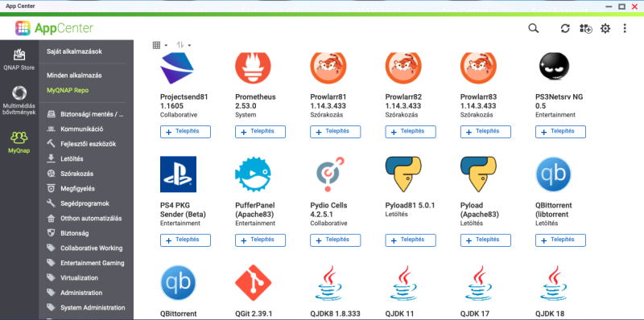Screen dimensions: 644x320
Task: Install QBittorrent (libtorrent) with Telepítés
Action: click(560, 240)
